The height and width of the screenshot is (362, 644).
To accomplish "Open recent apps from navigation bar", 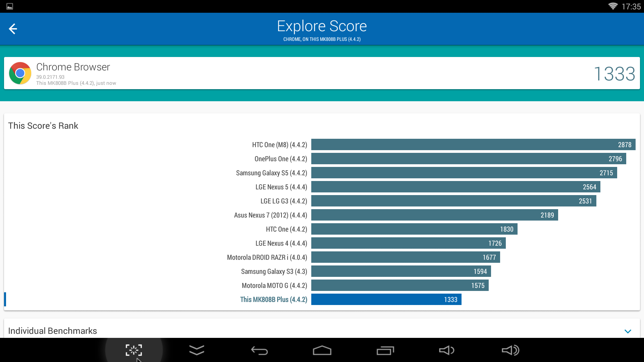I will tap(385, 350).
